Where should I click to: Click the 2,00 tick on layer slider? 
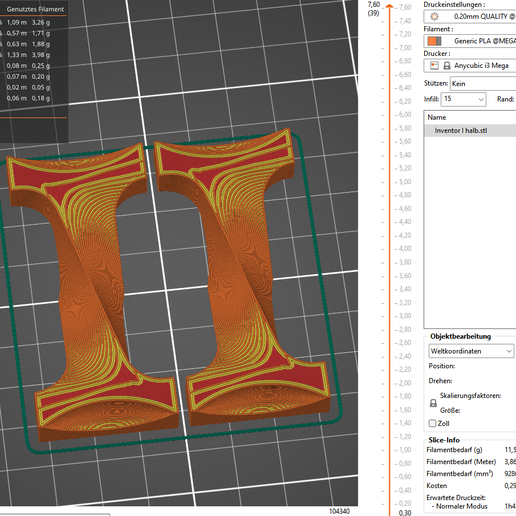(x=405, y=383)
